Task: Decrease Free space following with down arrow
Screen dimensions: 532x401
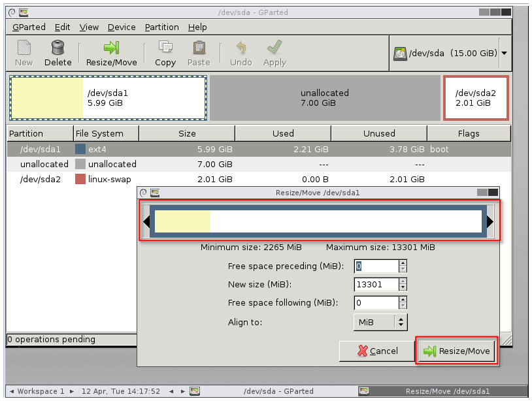Action: click(403, 306)
